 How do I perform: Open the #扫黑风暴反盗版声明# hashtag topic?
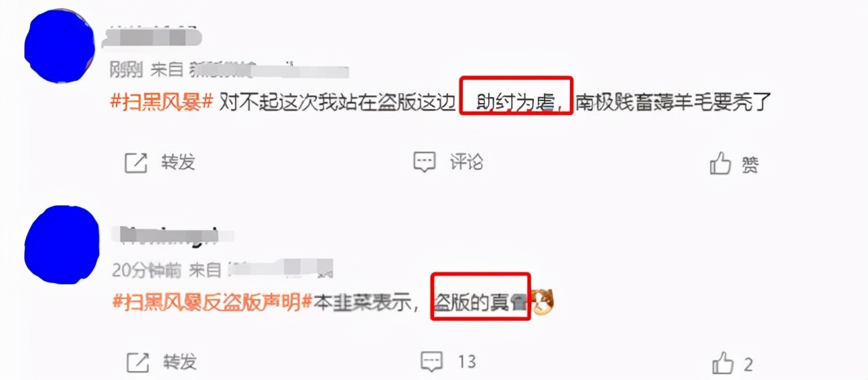[212, 302]
